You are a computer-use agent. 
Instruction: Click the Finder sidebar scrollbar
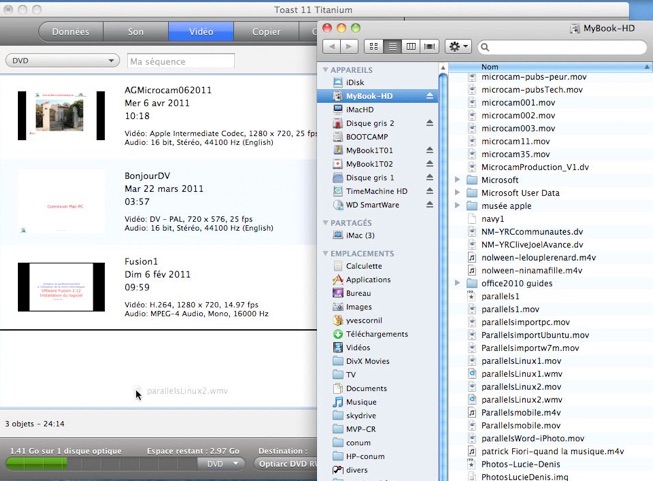pyautogui.click(x=443, y=275)
